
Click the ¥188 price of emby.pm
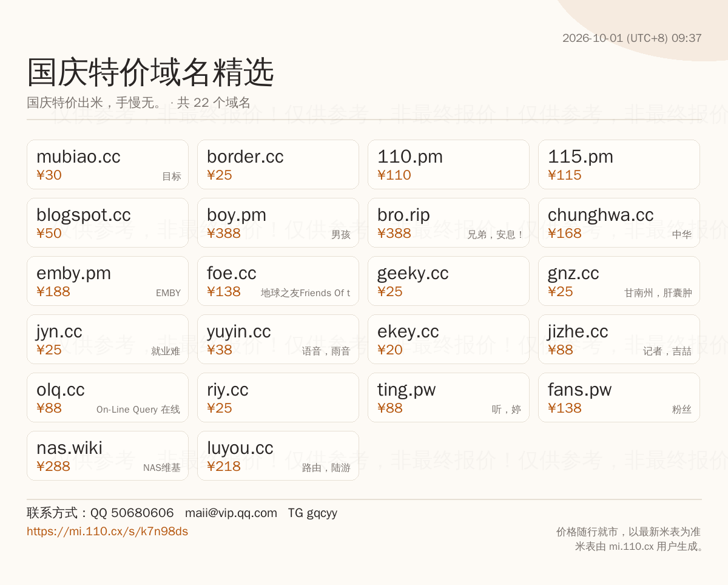coord(53,291)
